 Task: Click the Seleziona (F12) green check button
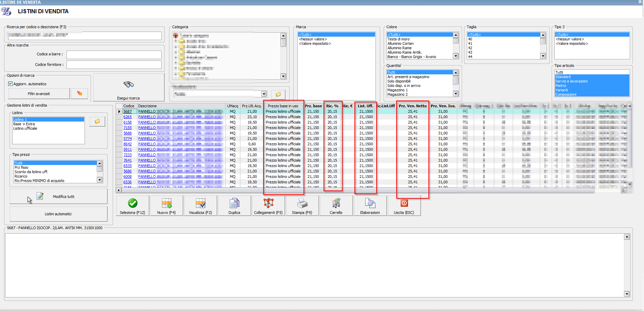132,206
